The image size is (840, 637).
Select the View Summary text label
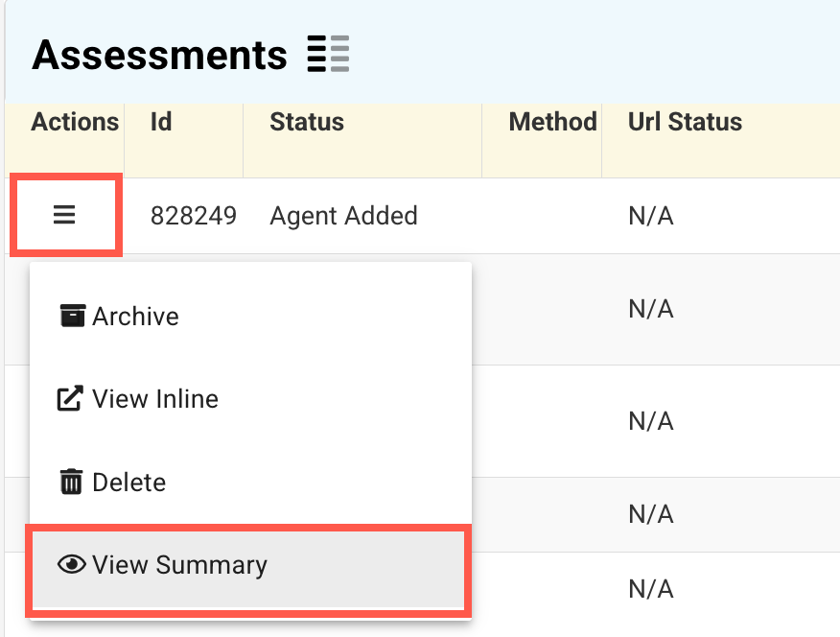click(179, 565)
